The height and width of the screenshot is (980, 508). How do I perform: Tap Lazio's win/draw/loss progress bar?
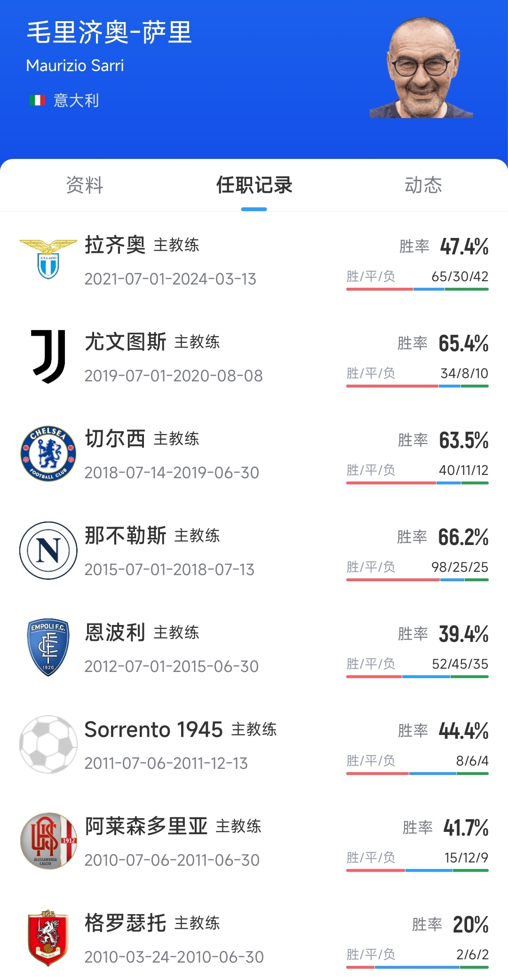(417, 289)
